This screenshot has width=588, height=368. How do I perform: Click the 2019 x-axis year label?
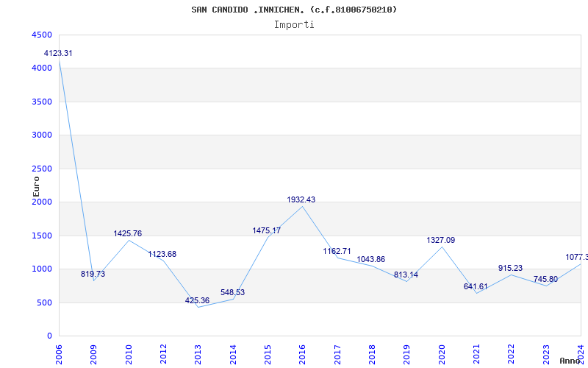[x=407, y=354]
